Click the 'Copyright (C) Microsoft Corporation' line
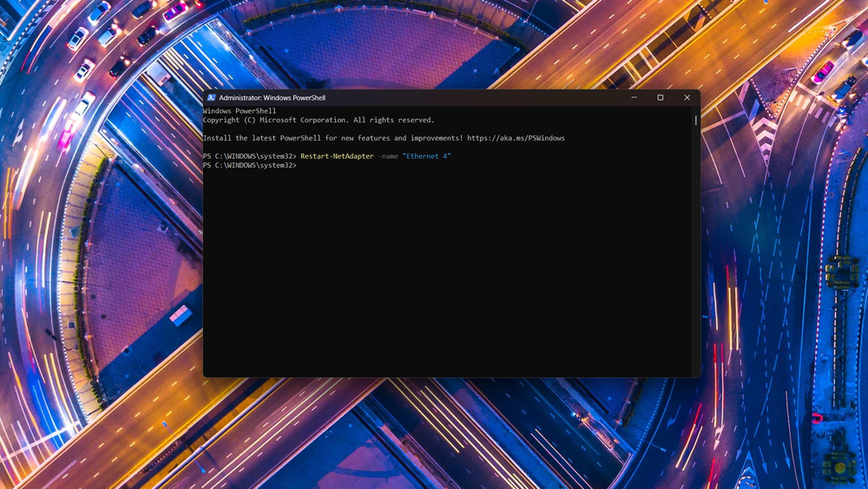 tap(319, 120)
